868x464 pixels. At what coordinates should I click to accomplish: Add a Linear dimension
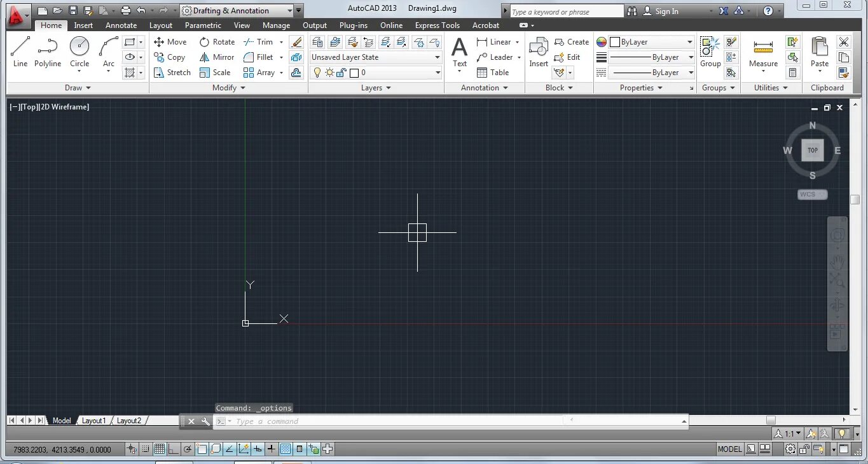coord(494,42)
